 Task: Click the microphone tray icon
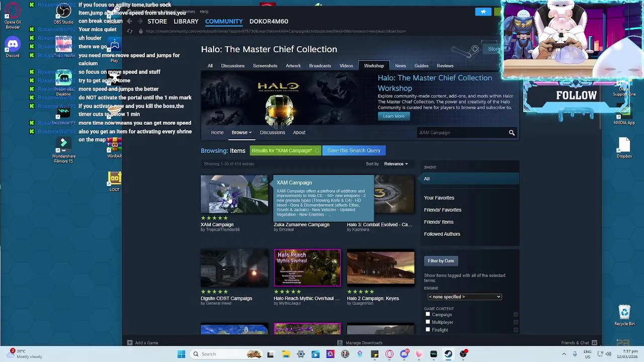coord(575,354)
